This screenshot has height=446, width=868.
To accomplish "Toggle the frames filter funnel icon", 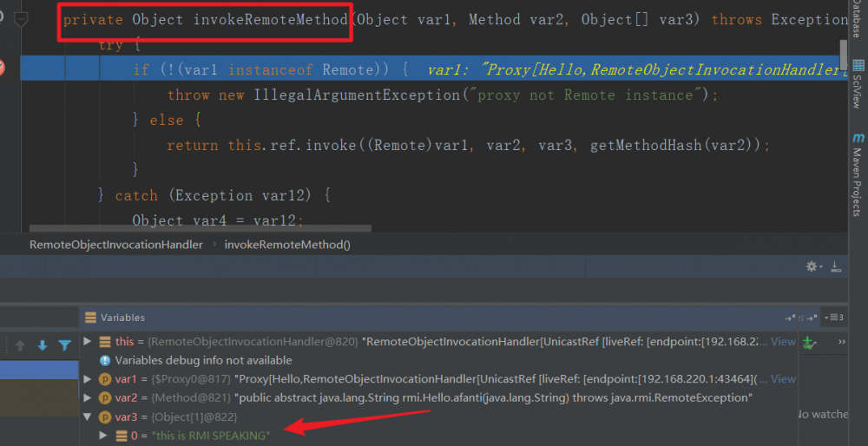I will pyautogui.click(x=65, y=346).
